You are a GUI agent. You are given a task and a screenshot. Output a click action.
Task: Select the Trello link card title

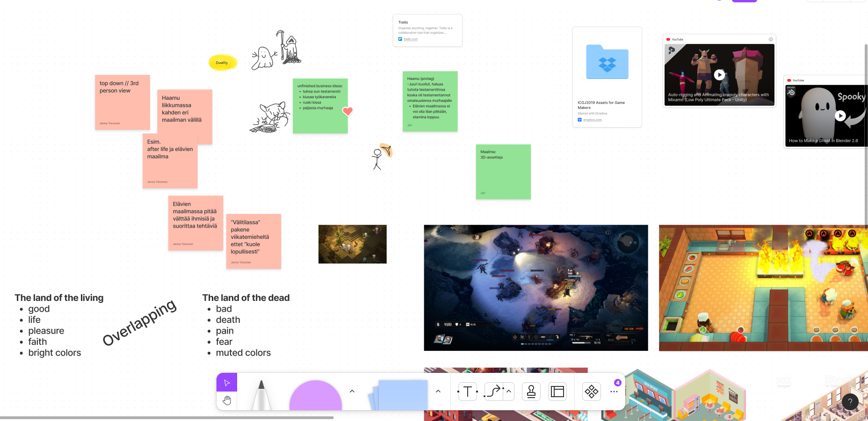(403, 22)
